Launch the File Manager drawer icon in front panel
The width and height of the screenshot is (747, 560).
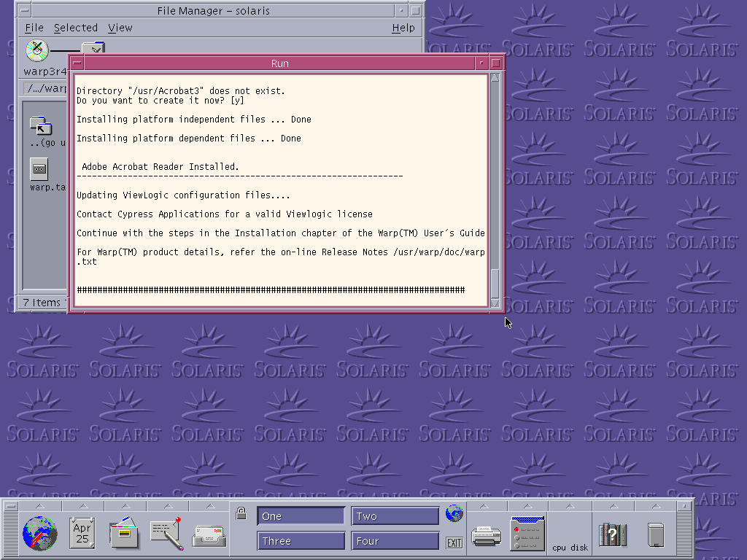[x=124, y=533]
